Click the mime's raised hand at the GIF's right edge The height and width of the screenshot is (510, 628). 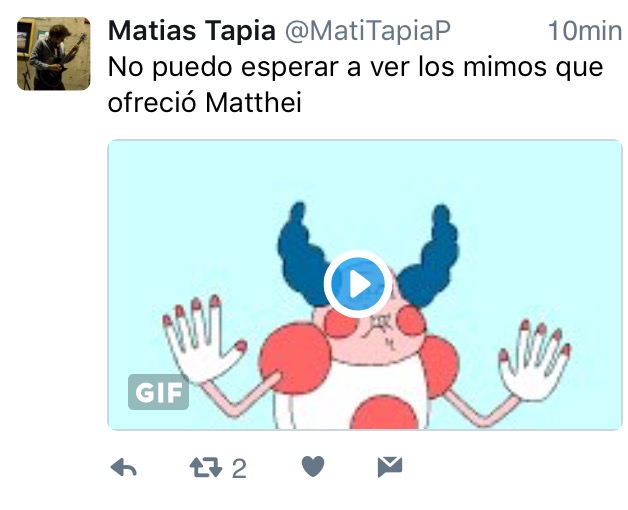point(535,361)
